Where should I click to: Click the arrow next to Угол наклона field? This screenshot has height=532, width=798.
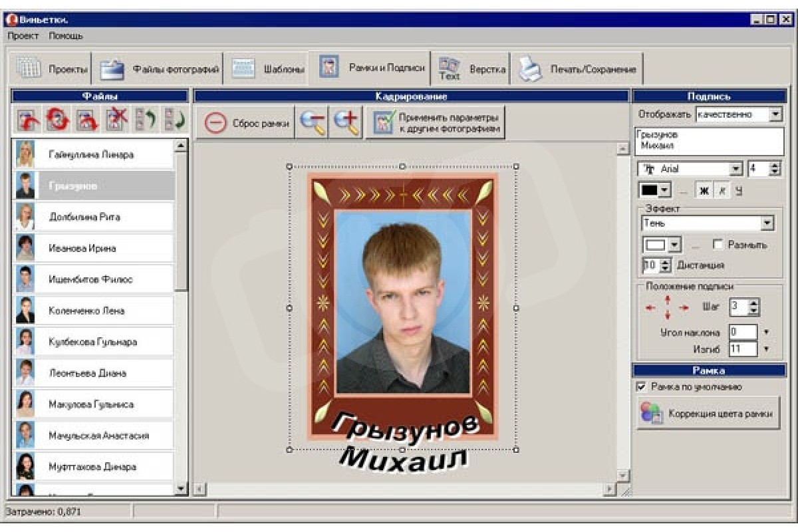pyautogui.click(x=766, y=332)
